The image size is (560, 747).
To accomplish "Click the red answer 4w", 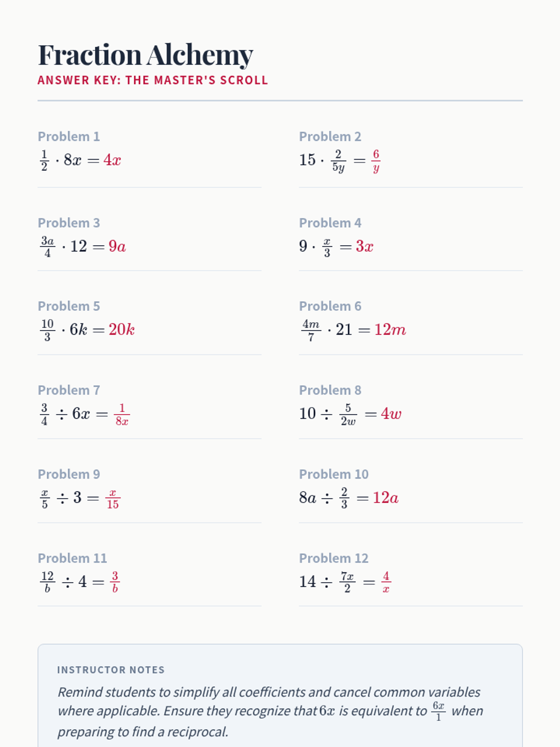I will (x=391, y=414).
